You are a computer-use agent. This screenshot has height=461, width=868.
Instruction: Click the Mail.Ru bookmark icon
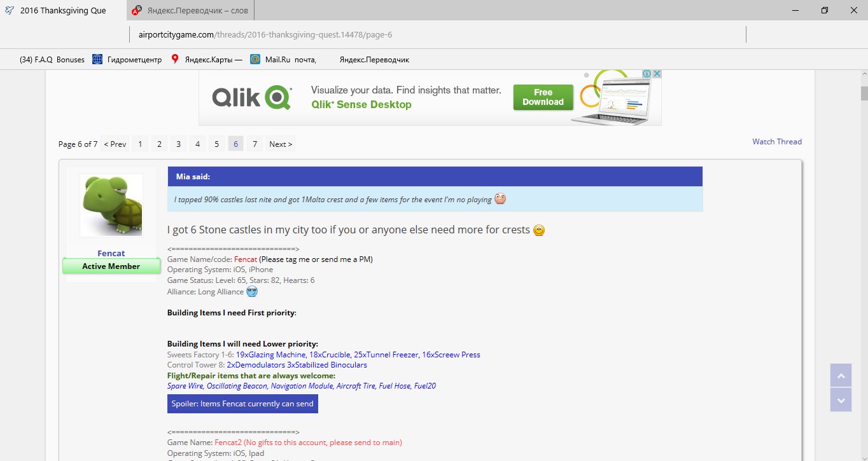255,59
